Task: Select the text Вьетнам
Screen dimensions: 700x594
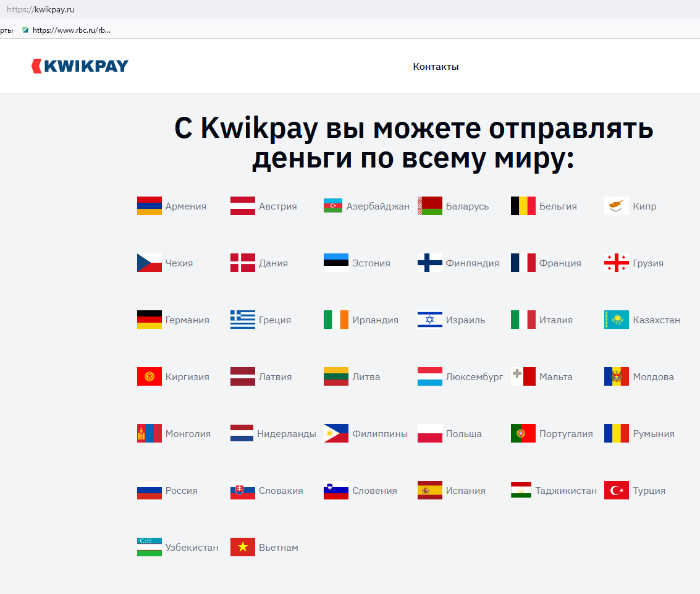Action: 278,548
